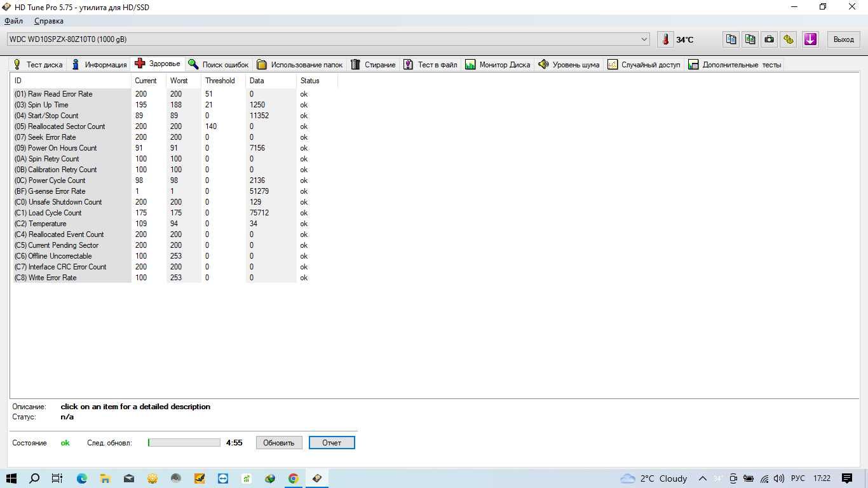Click the camera save screenshot icon

(x=770, y=39)
